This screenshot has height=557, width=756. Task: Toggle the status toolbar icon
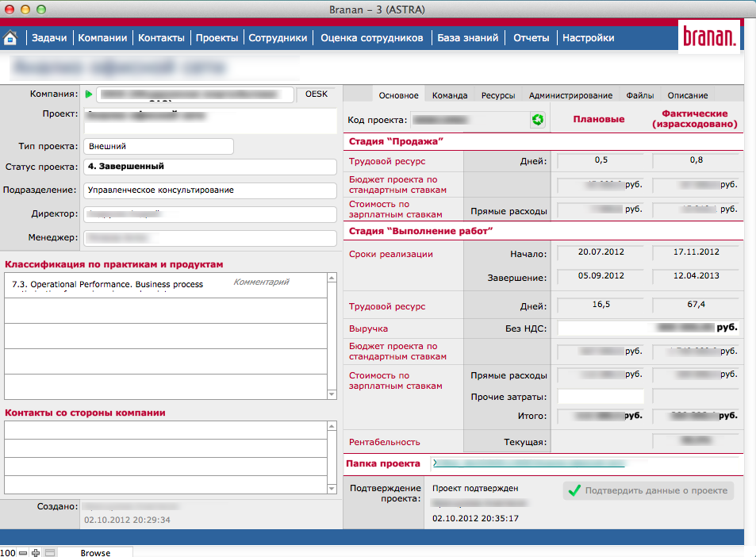[x=50, y=553]
